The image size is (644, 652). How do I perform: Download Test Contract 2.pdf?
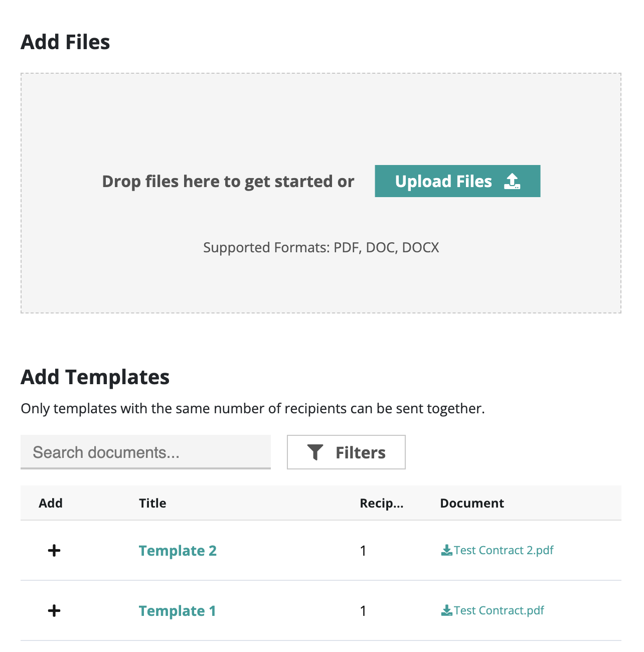pos(503,550)
